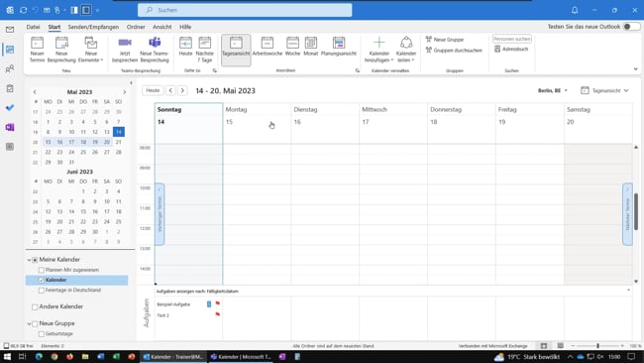
Task: Create Neue Teams-Besprechung
Action: (x=155, y=50)
